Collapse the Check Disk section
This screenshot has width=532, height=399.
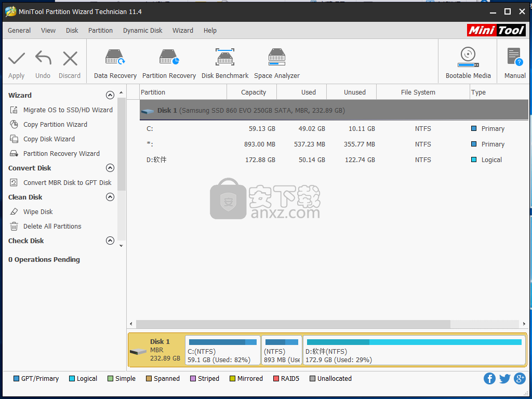tap(110, 241)
